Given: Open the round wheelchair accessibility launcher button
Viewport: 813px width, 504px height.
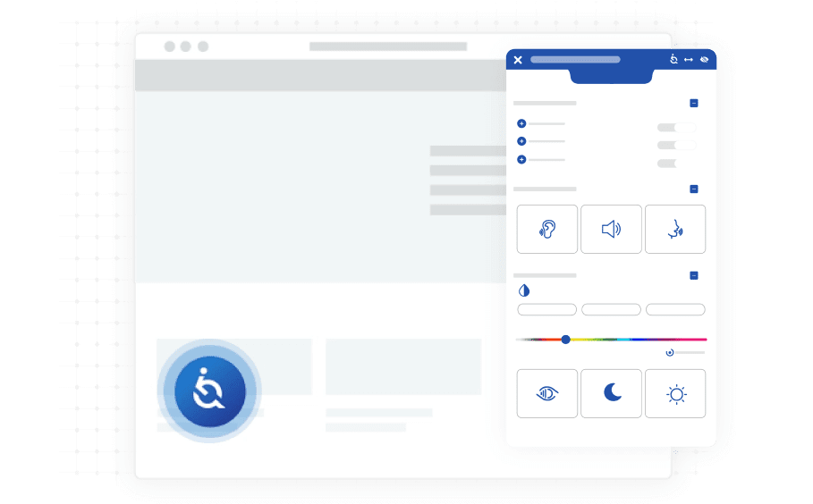Looking at the screenshot, I should pos(210,391).
